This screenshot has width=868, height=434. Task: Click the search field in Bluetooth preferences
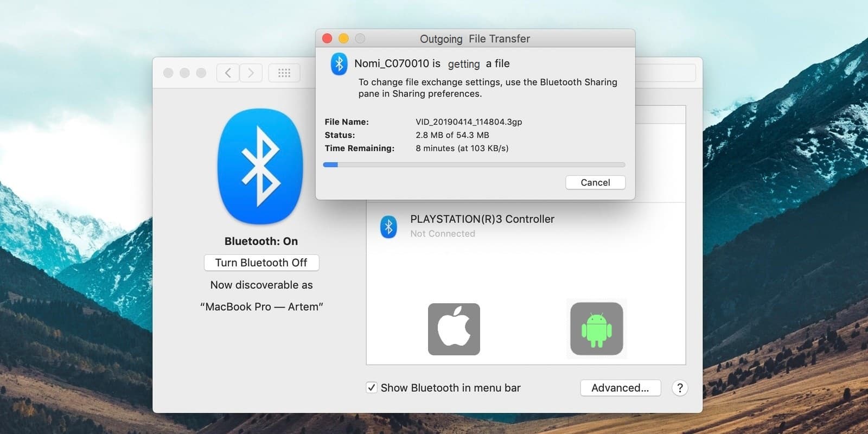click(665, 73)
